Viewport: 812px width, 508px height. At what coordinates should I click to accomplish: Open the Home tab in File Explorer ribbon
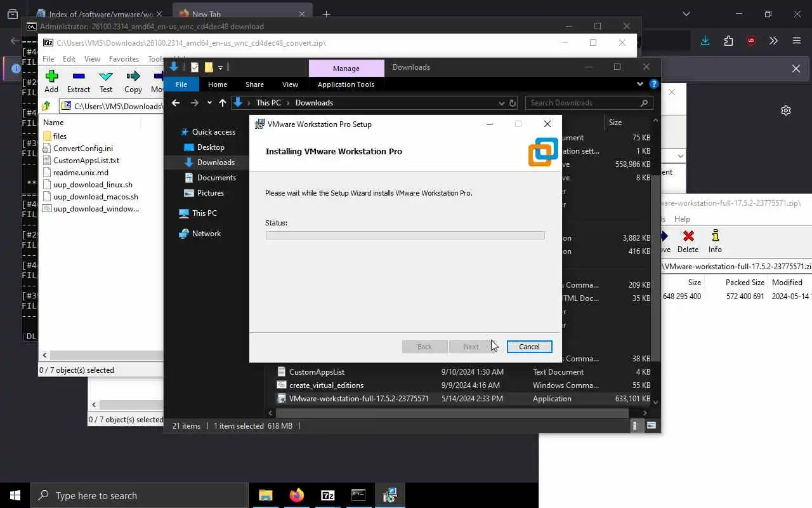coord(218,84)
